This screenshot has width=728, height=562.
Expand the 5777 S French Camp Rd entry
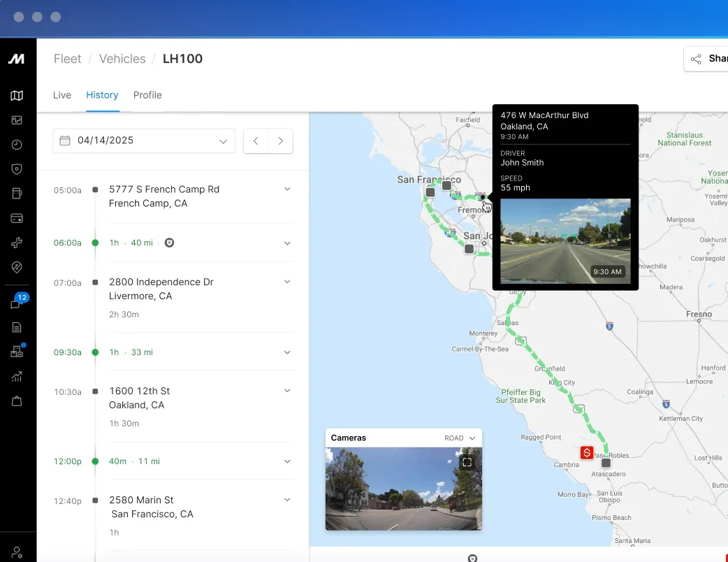(x=286, y=188)
